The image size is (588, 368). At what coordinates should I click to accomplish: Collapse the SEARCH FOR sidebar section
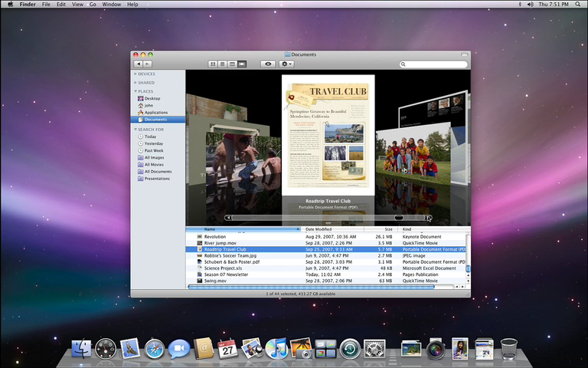click(x=136, y=129)
